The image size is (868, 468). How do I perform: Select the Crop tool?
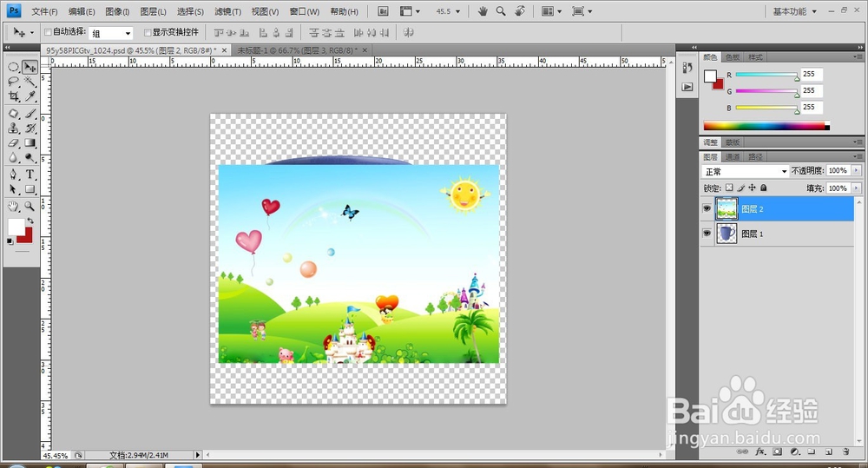[14, 96]
